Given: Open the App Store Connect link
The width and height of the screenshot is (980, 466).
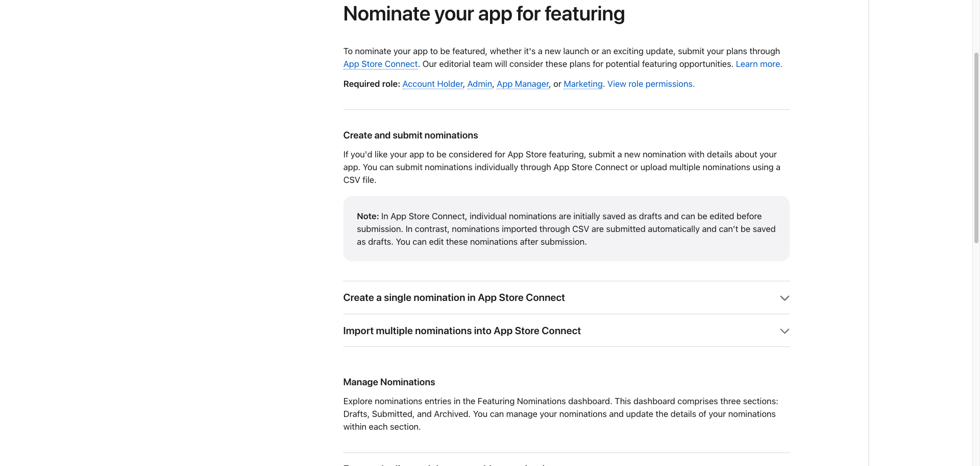Looking at the screenshot, I should click(x=380, y=64).
